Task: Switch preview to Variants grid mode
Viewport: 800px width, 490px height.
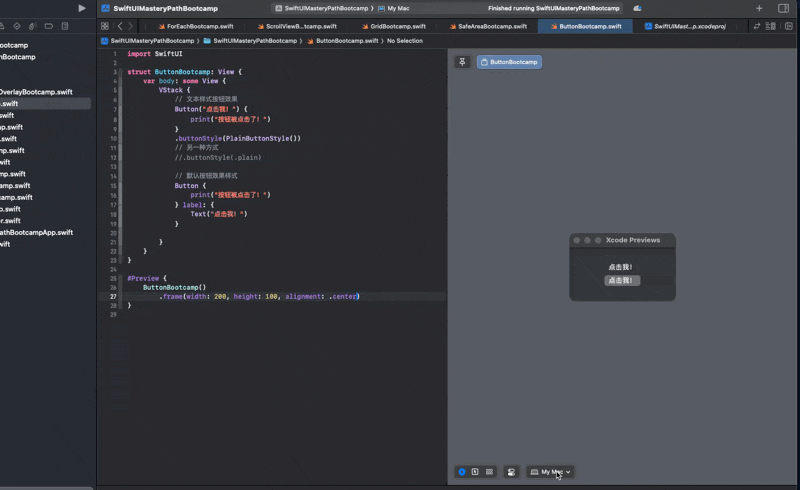Action: 489,471
